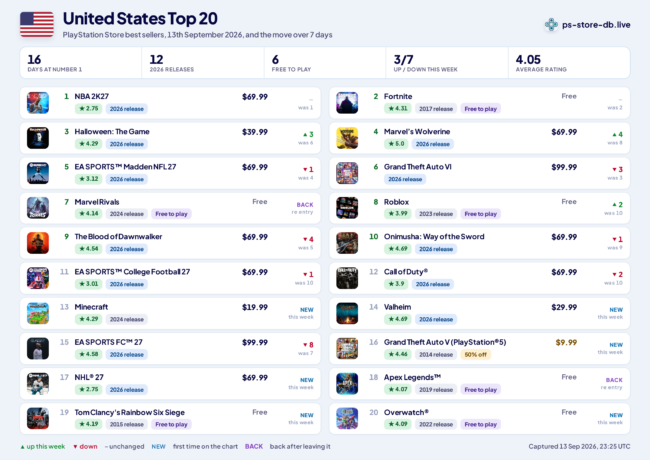650x460 pixels.
Task: Open Tom Clancy's Rainbow Six Siege title
Action: tap(130, 412)
